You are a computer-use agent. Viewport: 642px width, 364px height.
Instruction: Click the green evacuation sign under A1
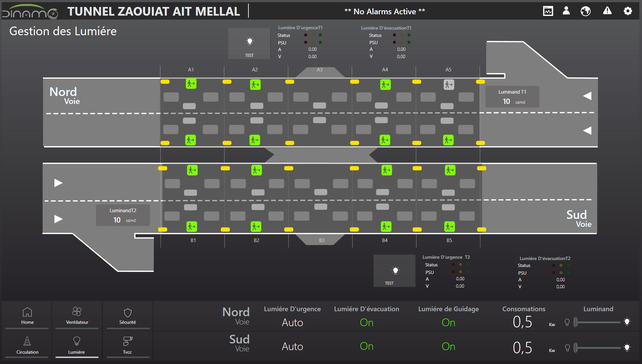pyautogui.click(x=191, y=84)
